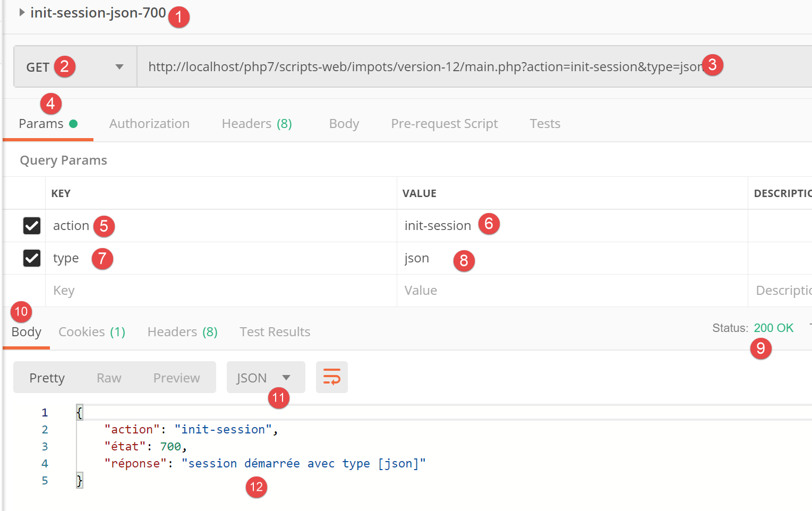Expand the init-session-json-700 request title
Screen dimensions: 812x511
pyautogui.click(x=22, y=12)
